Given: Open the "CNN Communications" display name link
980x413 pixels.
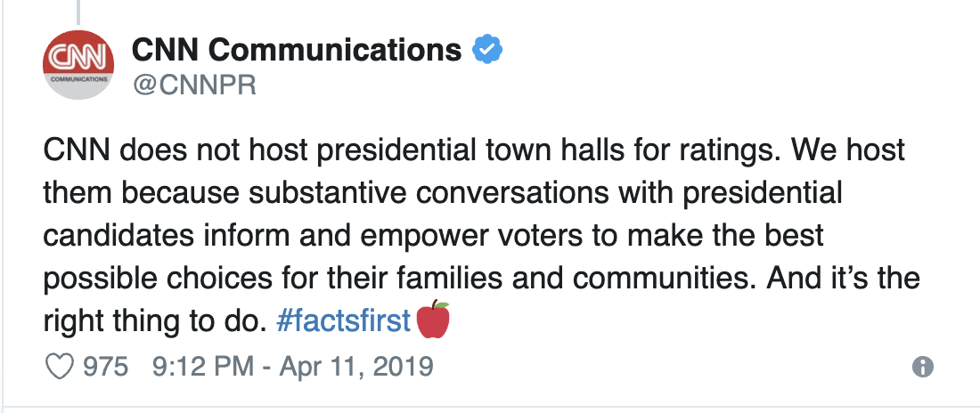Looking at the screenshot, I should point(296,50).
